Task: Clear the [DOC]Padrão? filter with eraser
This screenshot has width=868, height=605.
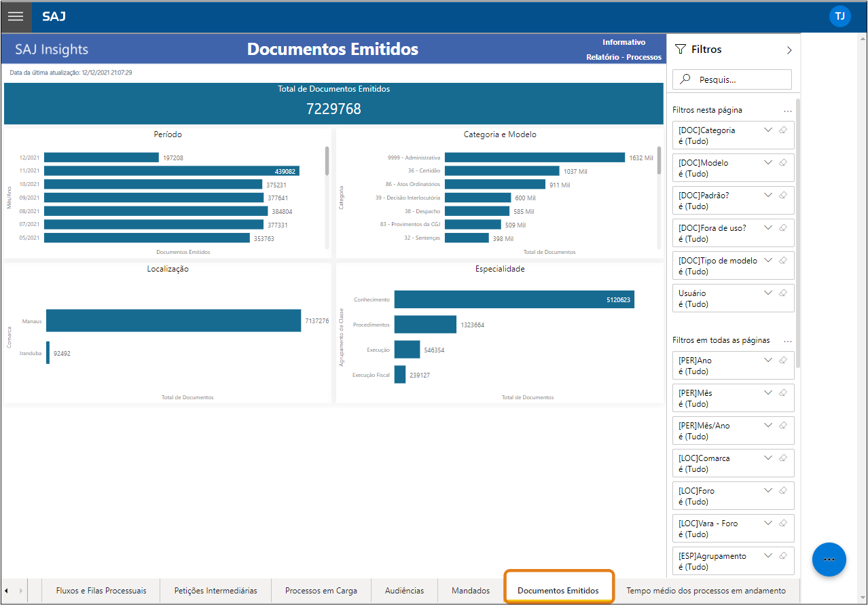Action: coord(783,195)
